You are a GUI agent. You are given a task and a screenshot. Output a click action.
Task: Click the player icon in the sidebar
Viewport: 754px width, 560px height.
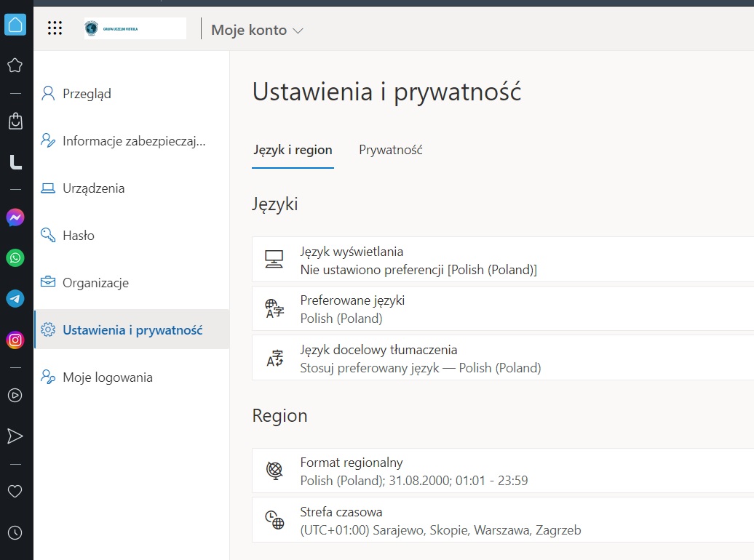click(15, 396)
